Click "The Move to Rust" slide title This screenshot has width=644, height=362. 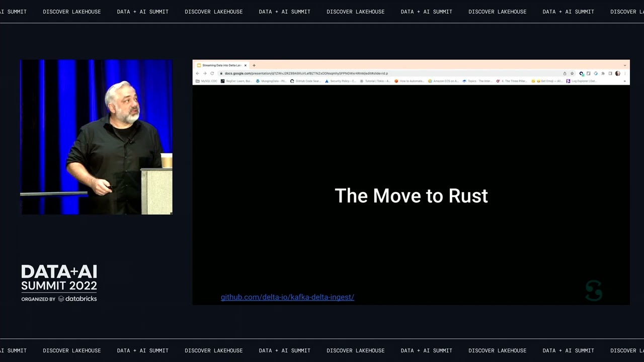tap(412, 196)
